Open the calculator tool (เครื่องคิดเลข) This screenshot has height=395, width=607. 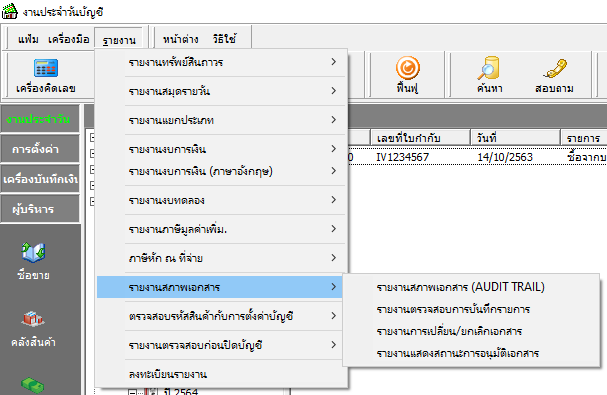click(x=46, y=76)
